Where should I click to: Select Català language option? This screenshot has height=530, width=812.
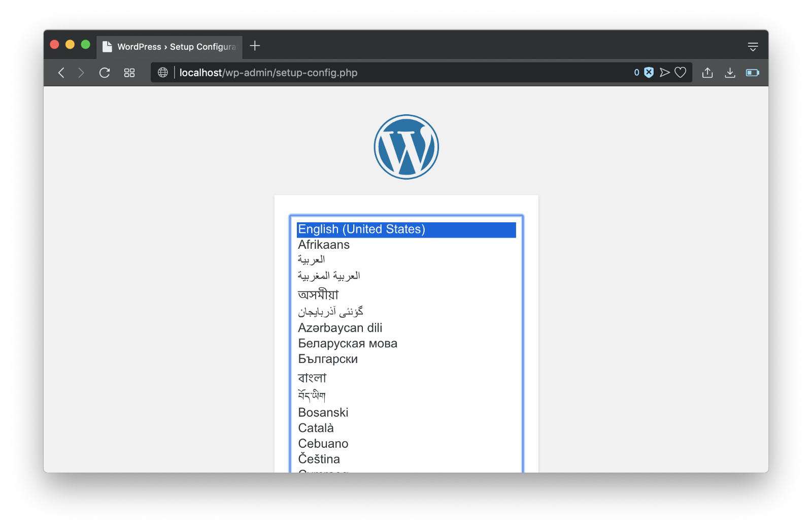point(406,428)
